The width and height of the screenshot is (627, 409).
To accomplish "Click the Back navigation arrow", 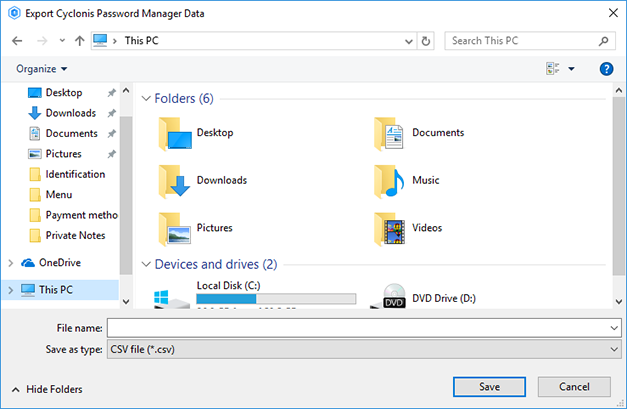I will pos(17,41).
